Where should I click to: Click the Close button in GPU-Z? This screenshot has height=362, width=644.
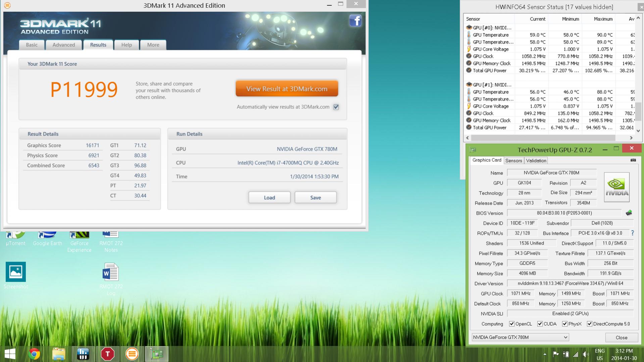(621, 338)
